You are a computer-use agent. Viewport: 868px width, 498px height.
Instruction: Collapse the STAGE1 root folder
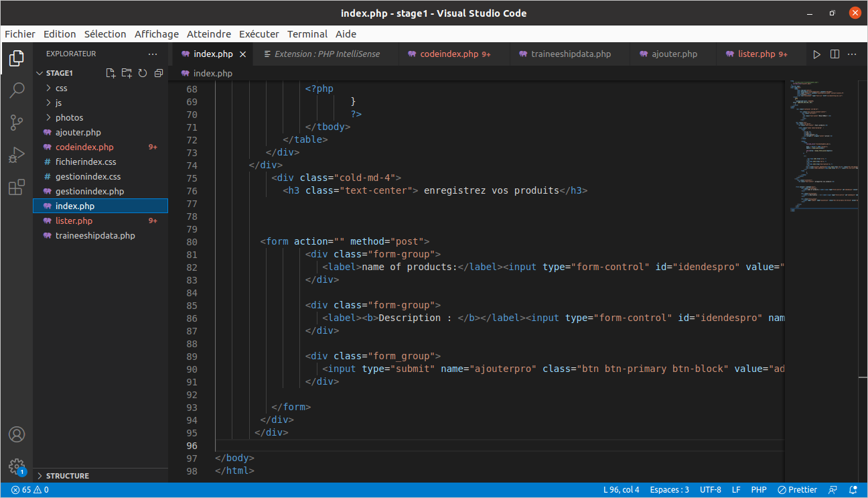[59, 73]
